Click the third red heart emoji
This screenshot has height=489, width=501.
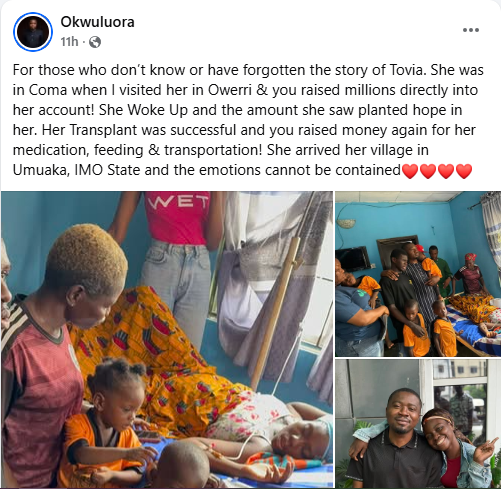pyautogui.click(x=446, y=171)
